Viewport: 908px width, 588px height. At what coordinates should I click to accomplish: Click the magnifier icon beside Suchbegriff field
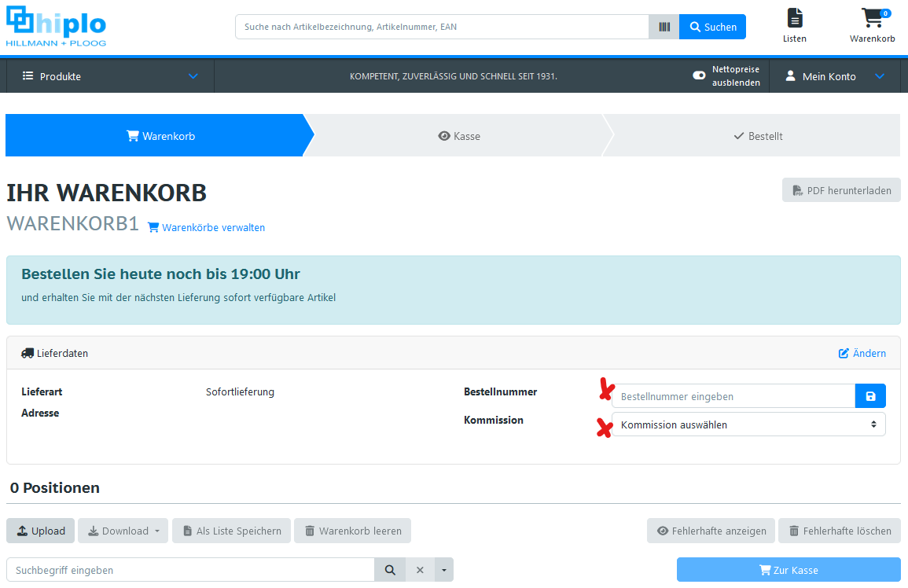click(389, 570)
